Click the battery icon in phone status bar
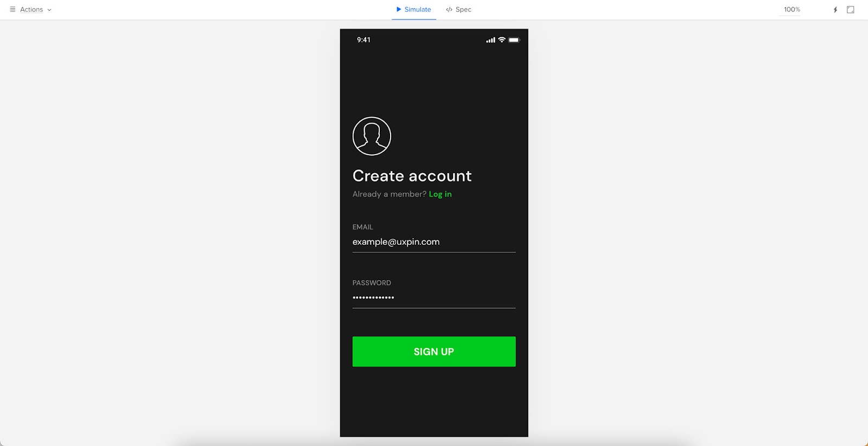 coord(514,40)
